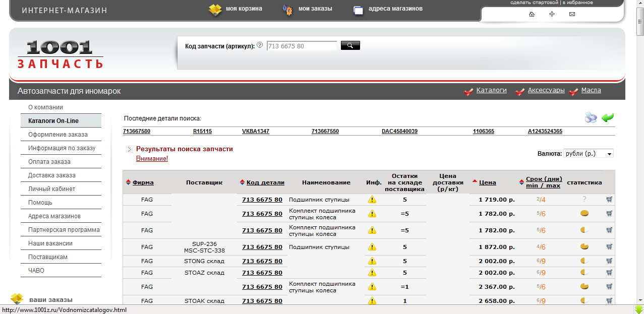Screen dimensions: 644x314
Task: Click the Масла link in the header
Action: [591, 91]
